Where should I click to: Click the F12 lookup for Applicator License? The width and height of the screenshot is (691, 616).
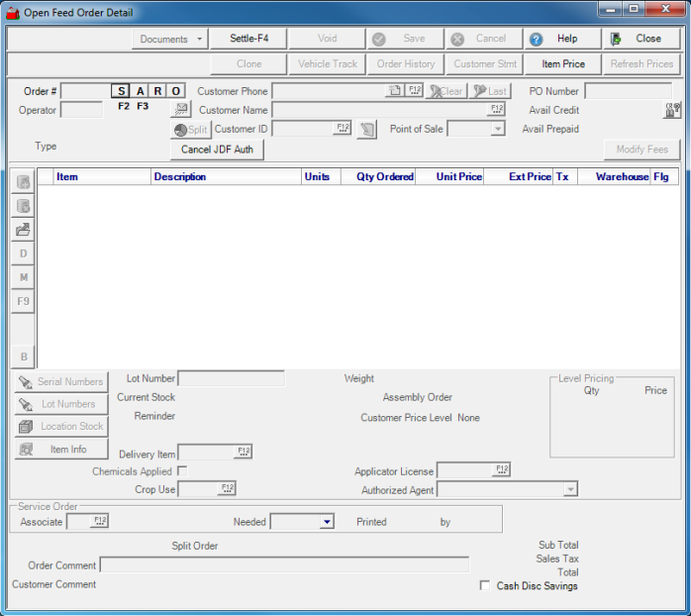tap(501, 469)
